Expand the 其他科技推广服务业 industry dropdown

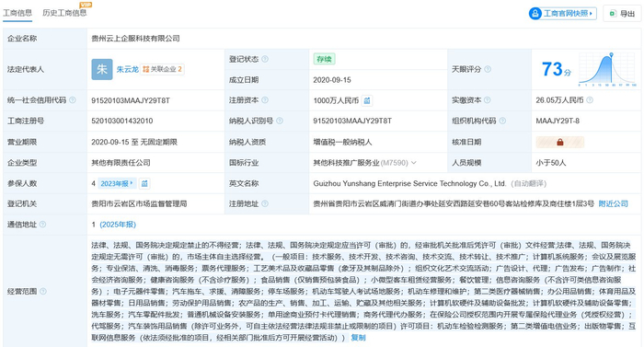coord(414,163)
